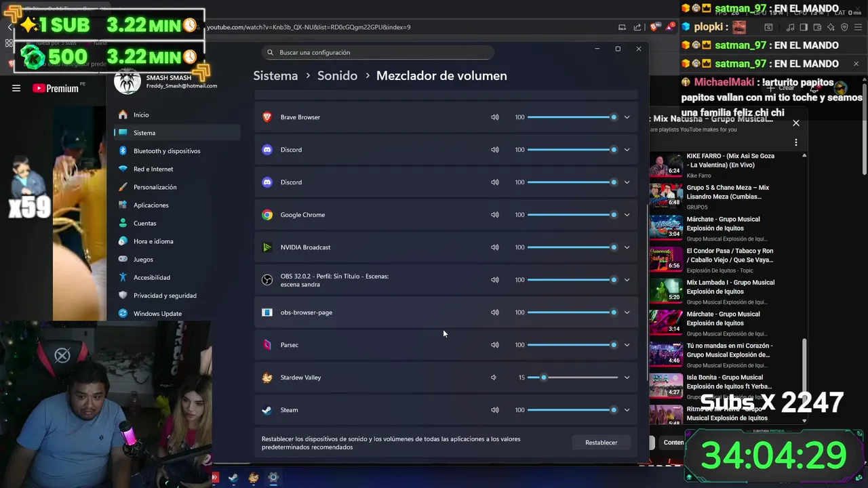Expand Google Chrome audio options chevron
Screen dimensions: 868x488
click(627, 215)
